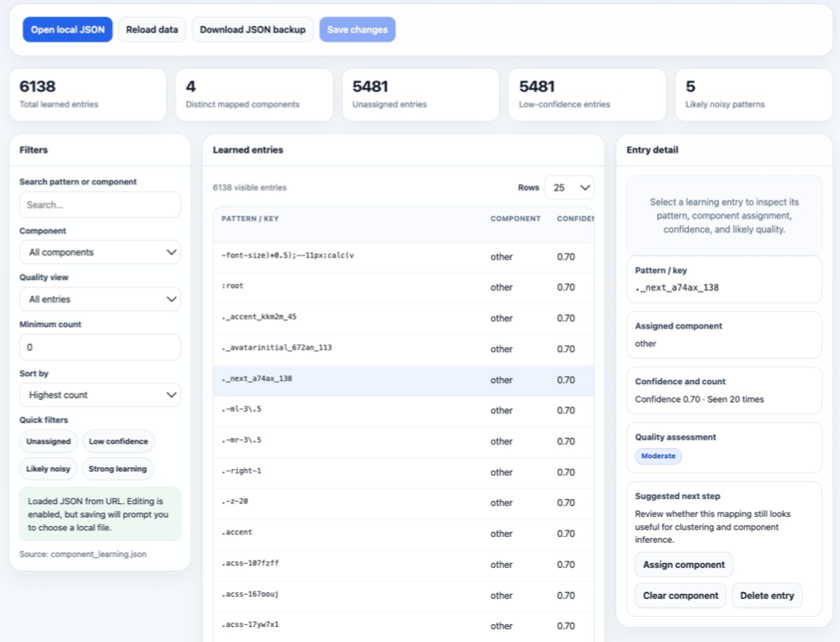Select the .-right-1 entry
Screen dimensions: 840x642
(403, 472)
